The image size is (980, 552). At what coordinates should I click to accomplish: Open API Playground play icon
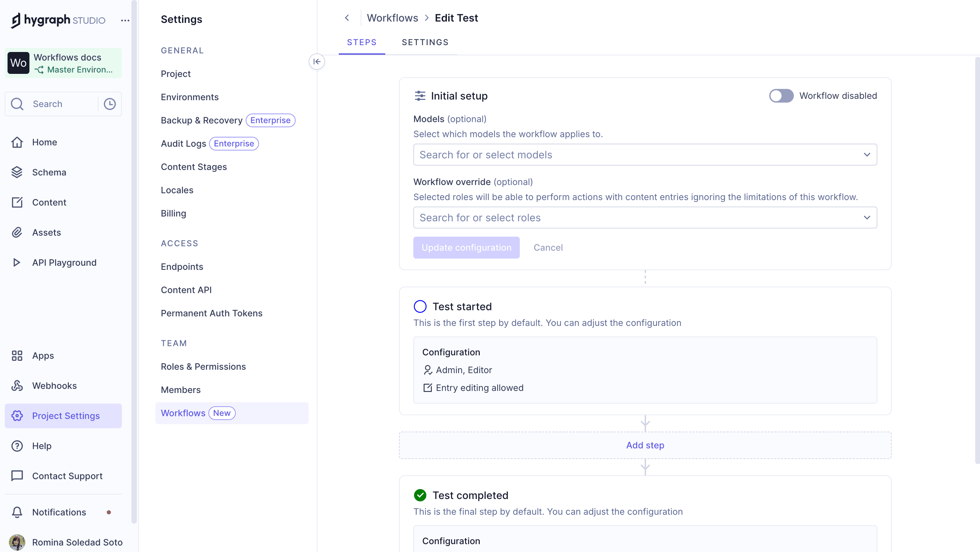pyautogui.click(x=16, y=262)
